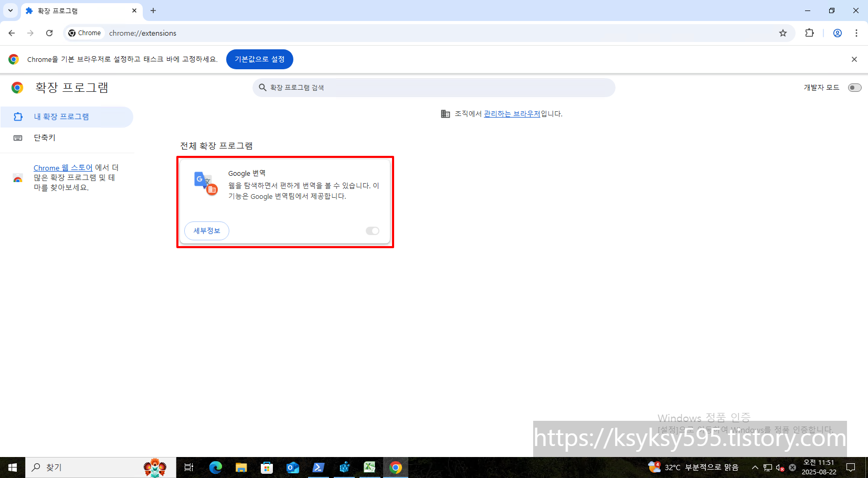Screen dimensions: 868x478
Task: Open the weather widget showing 32°C
Action: 693,468
